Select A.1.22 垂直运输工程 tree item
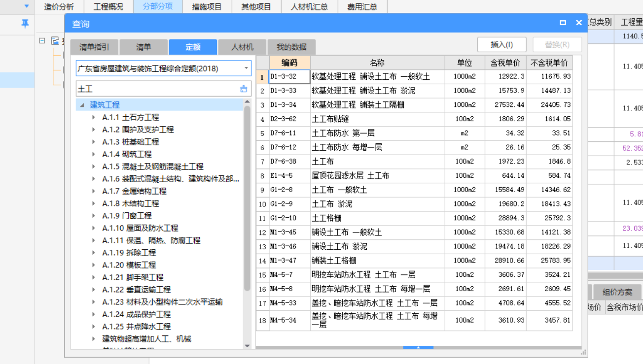Screen dimensions: 643x364 [137, 290]
